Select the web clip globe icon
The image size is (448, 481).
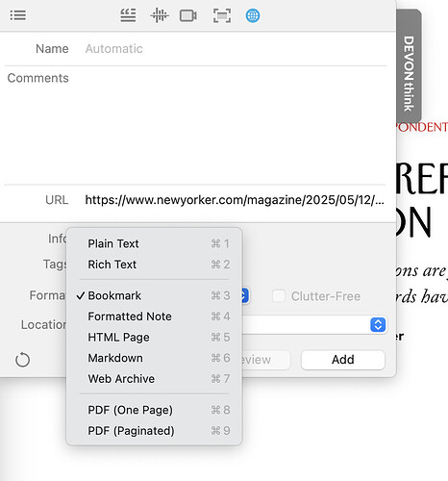[253, 15]
